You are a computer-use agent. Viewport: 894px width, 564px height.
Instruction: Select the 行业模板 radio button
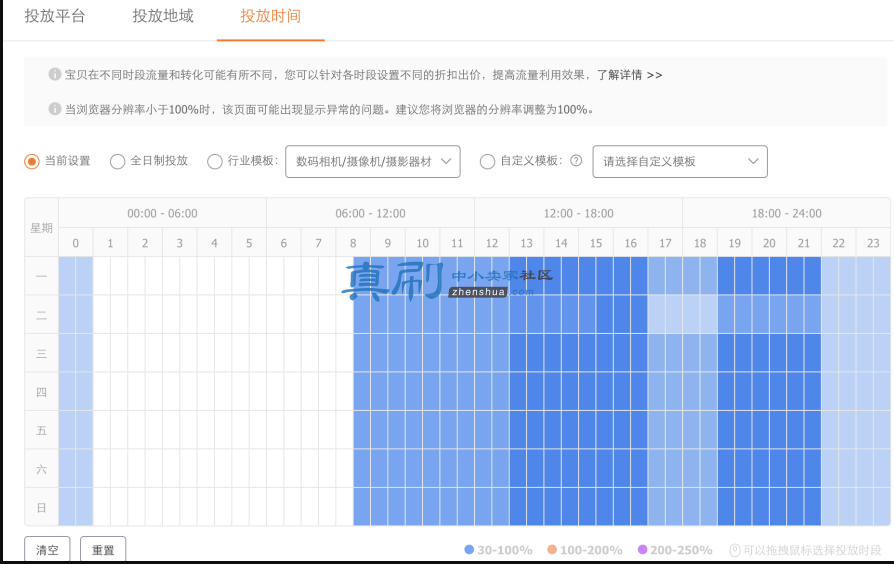tap(214, 161)
